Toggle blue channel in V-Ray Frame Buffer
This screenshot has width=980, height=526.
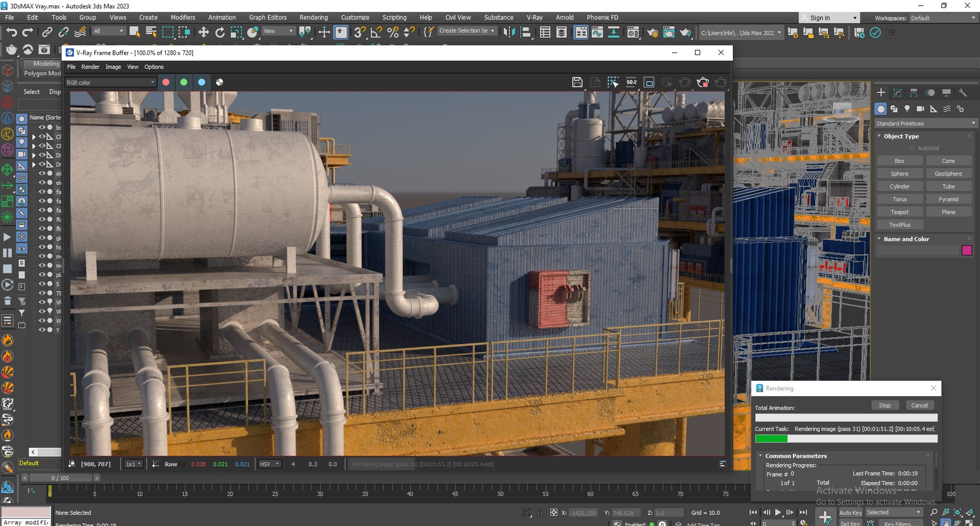202,82
